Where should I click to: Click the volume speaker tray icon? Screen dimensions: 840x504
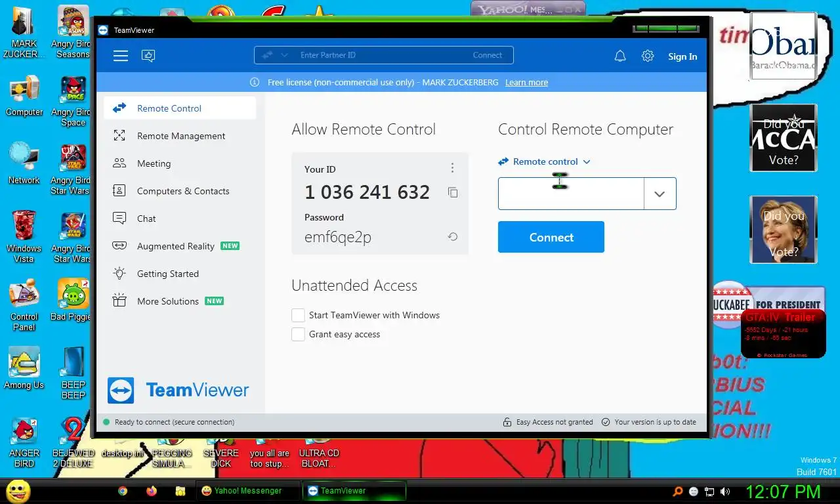(725, 491)
